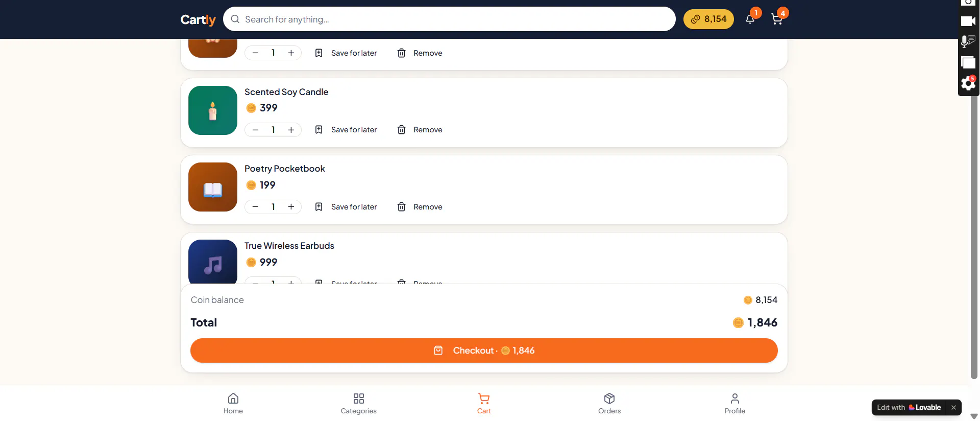Image resolution: width=980 pixels, height=421 pixels.
Task: Dismiss the Edit with Lovable badge
Action: (953, 407)
